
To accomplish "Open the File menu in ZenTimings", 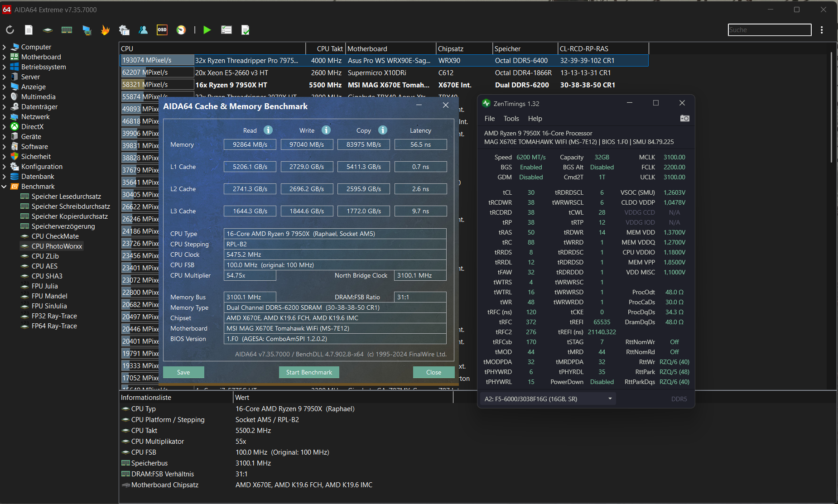I will (x=490, y=119).
